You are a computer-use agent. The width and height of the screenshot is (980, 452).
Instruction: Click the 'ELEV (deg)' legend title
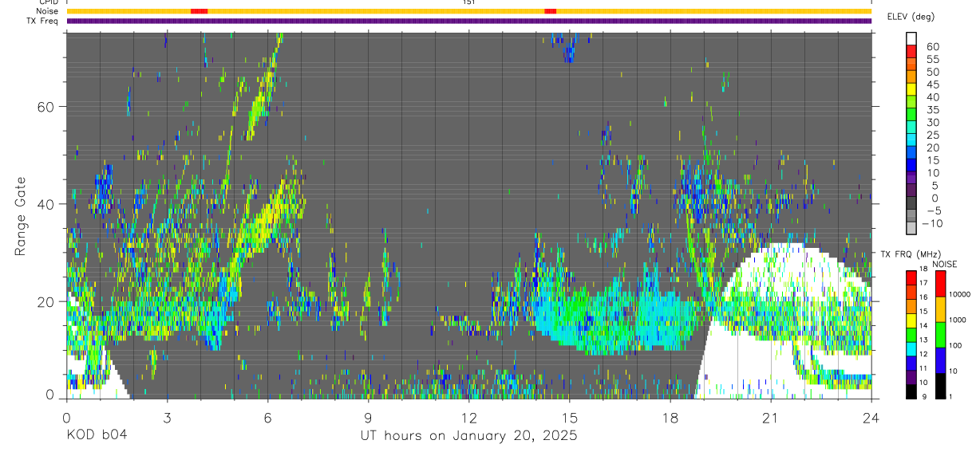click(x=911, y=17)
